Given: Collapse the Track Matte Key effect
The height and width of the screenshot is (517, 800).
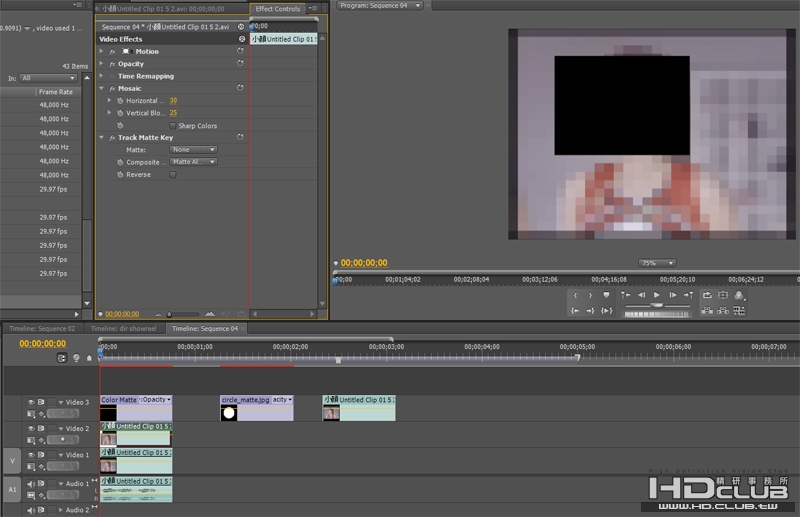Looking at the screenshot, I should pos(101,137).
